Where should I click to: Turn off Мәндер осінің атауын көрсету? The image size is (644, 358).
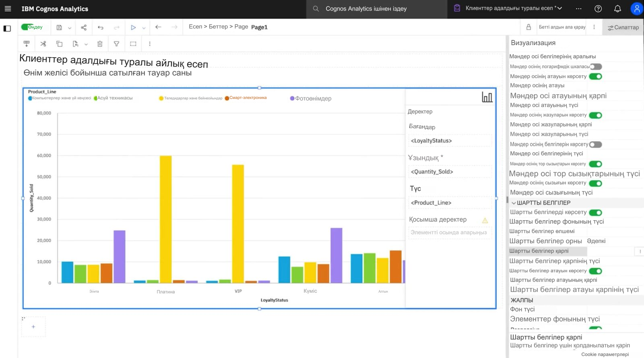[x=596, y=76]
